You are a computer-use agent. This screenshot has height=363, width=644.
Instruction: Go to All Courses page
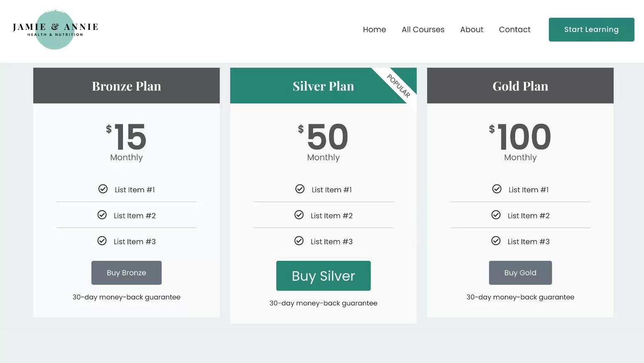(423, 29)
